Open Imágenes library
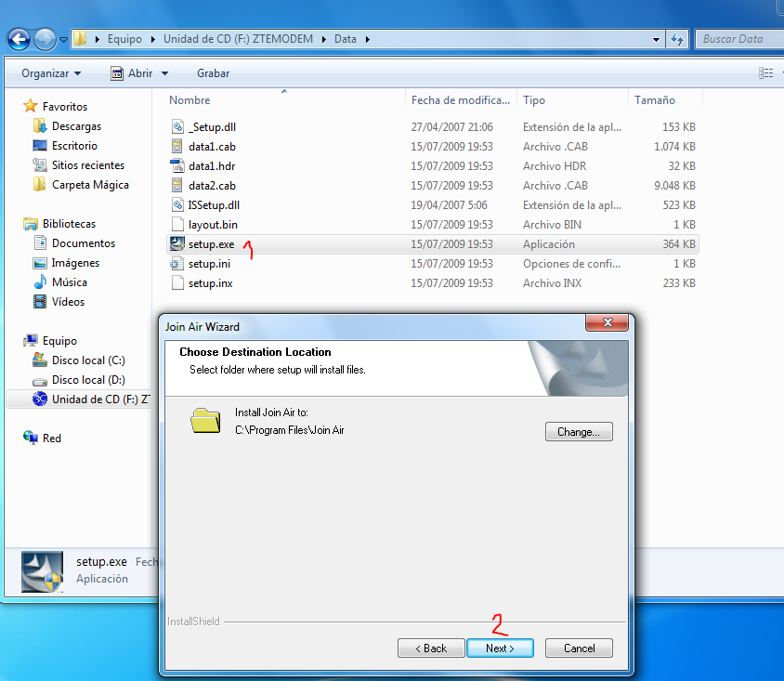 (x=75, y=263)
